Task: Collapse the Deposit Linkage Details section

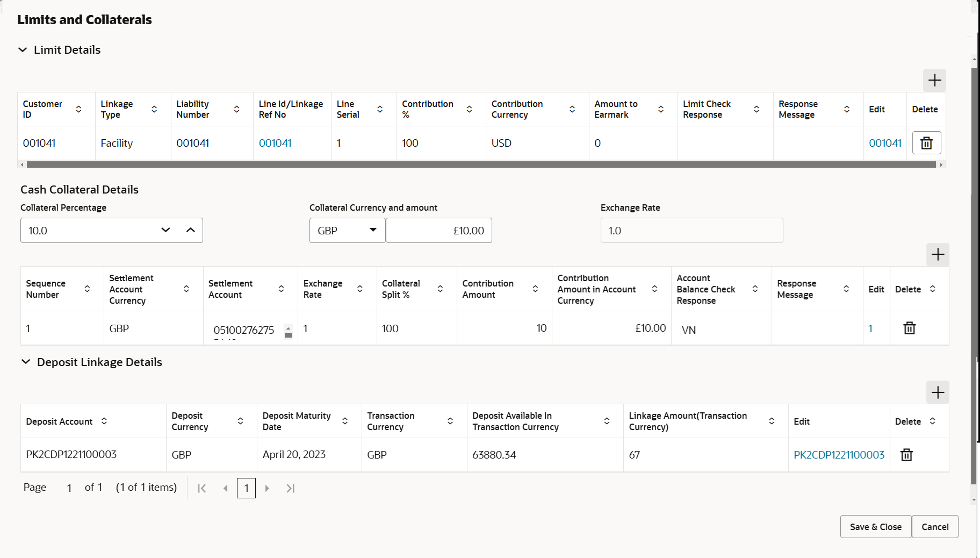Action: [26, 362]
